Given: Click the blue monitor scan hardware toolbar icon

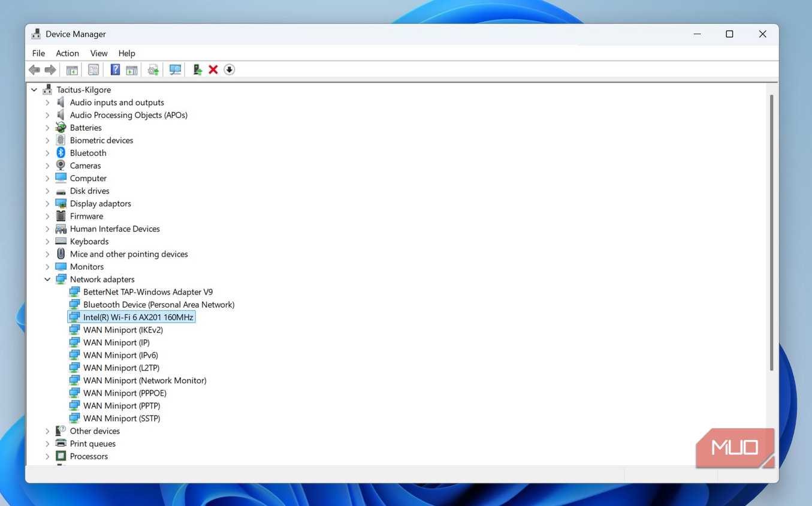Looking at the screenshot, I should click(x=175, y=70).
